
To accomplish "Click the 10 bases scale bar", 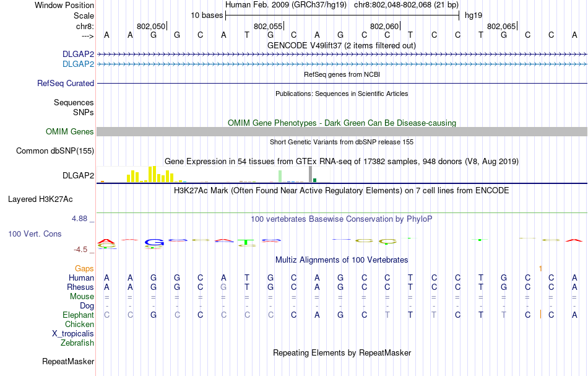I will [x=342, y=15].
